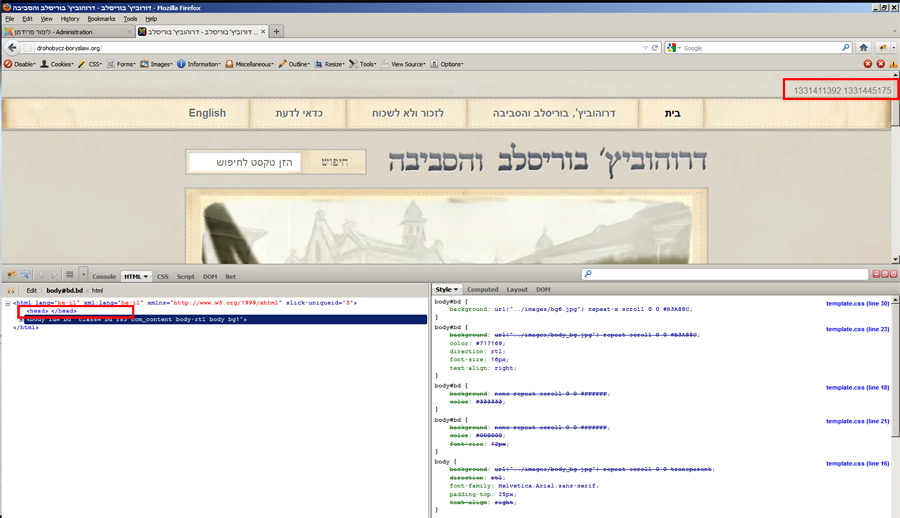The image size is (900, 518).
Task: Switch to Firebug CSS panel
Action: pyautogui.click(x=162, y=276)
